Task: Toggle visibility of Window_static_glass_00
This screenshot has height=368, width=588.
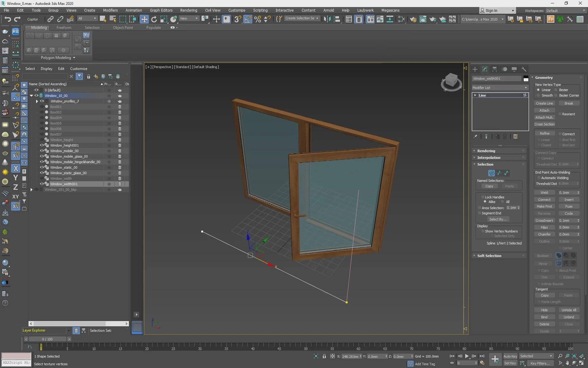Action: pyautogui.click(x=42, y=173)
